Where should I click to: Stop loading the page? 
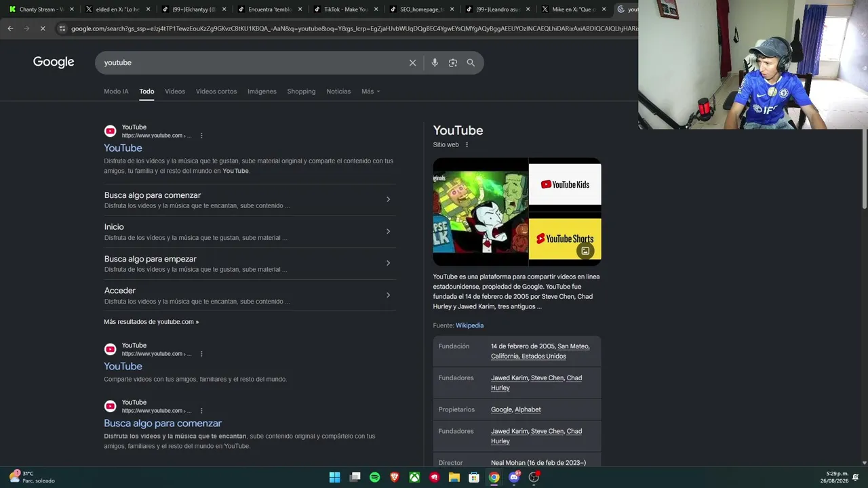42,28
